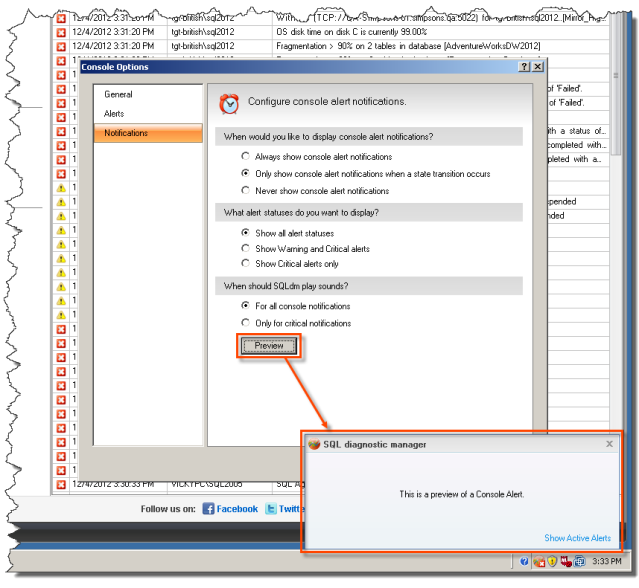Image resolution: width=639 pixels, height=588 pixels.
Task: Click the Preview button
Action: point(269,346)
